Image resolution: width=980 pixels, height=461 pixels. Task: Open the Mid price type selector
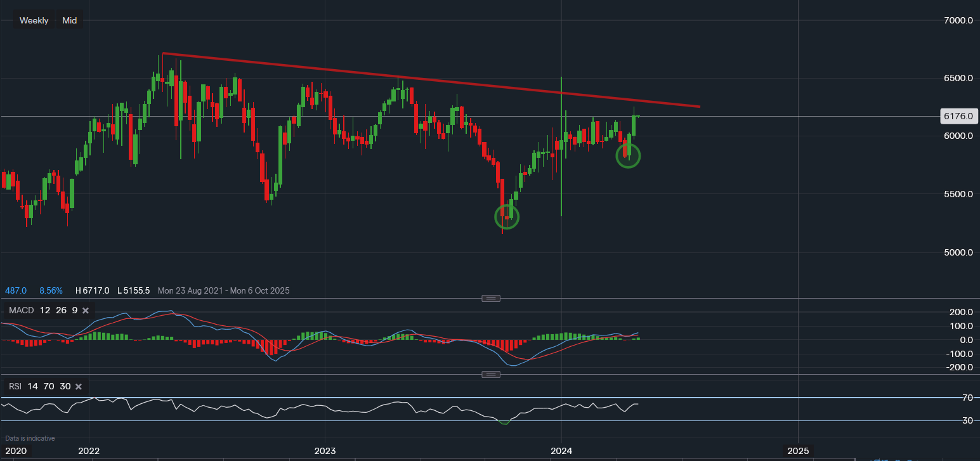70,20
